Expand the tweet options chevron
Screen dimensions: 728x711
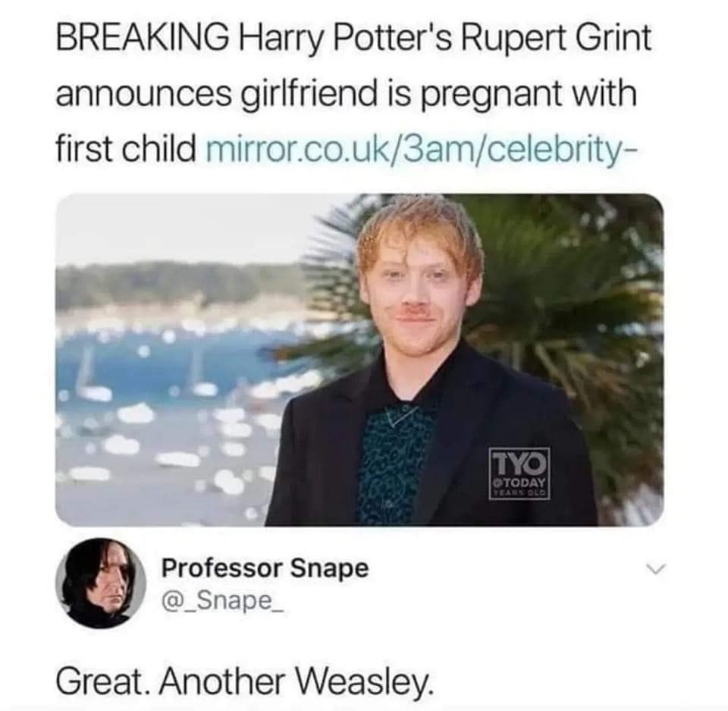[x=656, y=569]
